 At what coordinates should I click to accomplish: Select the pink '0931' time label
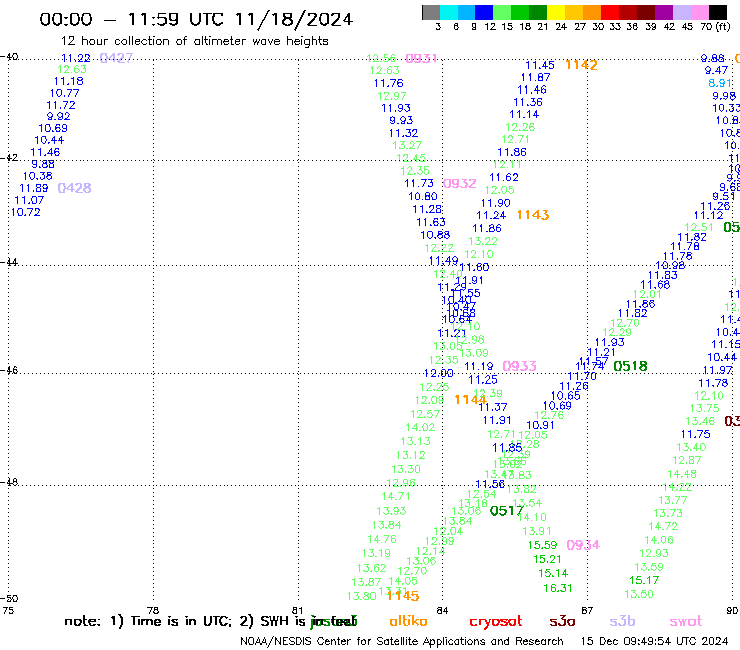point(421,59)
